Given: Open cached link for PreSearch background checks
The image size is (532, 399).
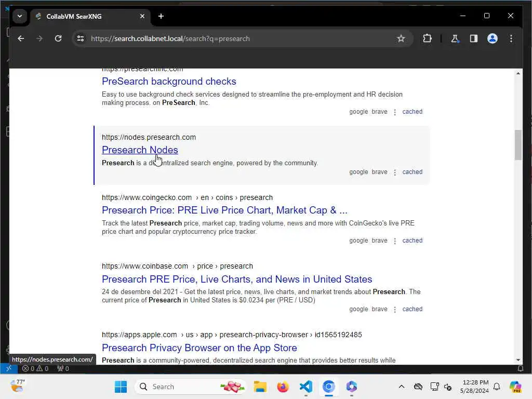Looking at the screenshot, I should click(412, 112).
